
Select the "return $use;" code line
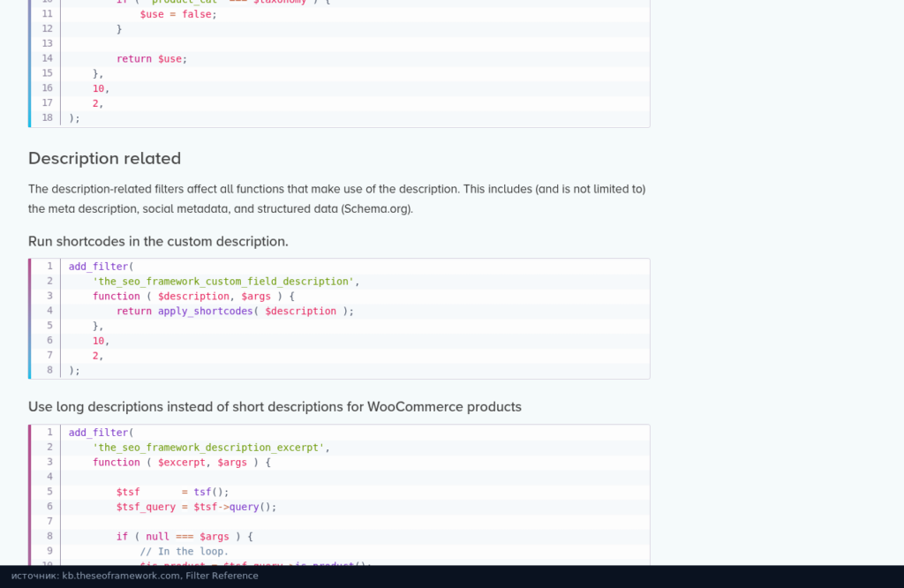152,59
